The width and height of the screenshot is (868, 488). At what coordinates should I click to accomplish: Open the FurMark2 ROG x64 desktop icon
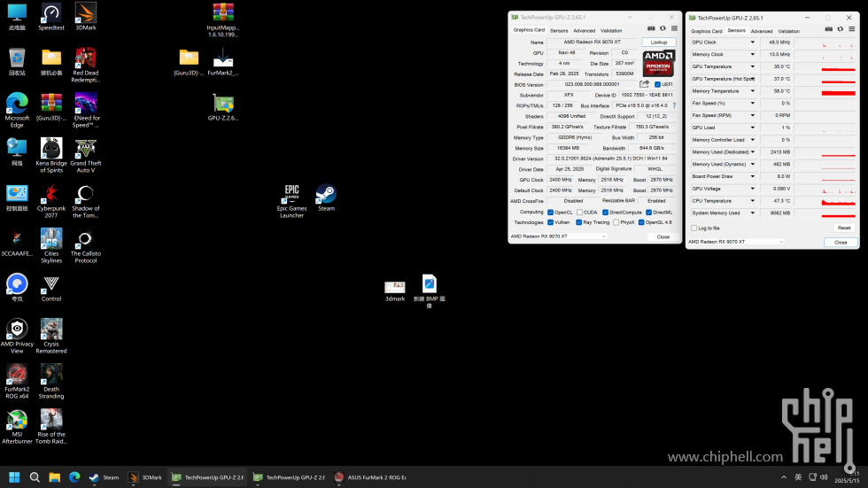pyautogui.click(x=17, y=381)
